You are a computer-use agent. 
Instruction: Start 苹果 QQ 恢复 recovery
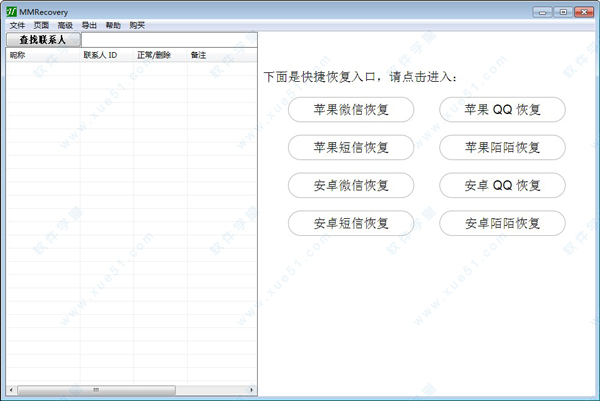(x=502, y=110)
